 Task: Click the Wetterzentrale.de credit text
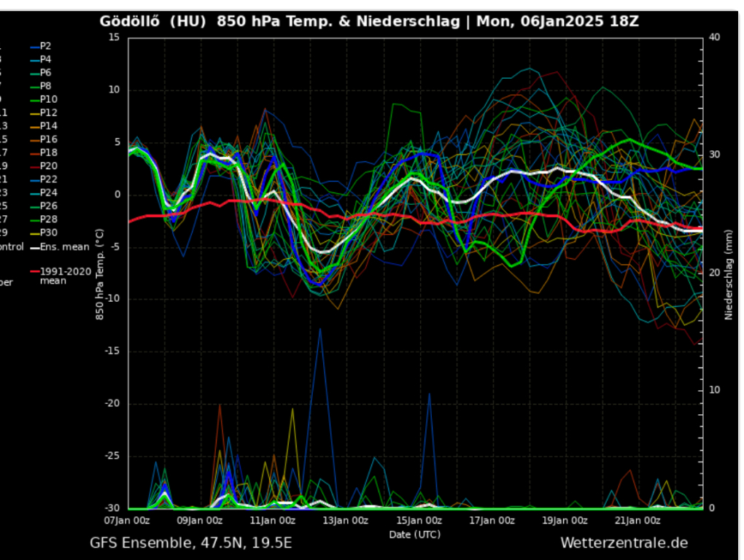(624, 543)
